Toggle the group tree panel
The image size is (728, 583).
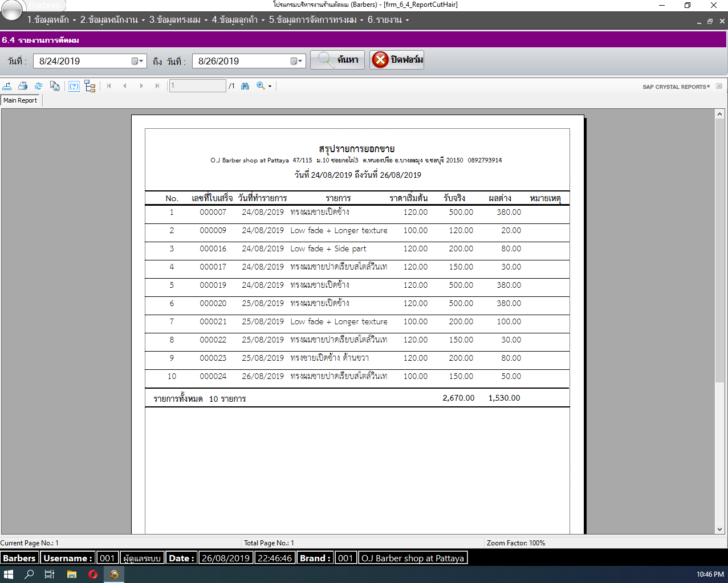(90, 86)
